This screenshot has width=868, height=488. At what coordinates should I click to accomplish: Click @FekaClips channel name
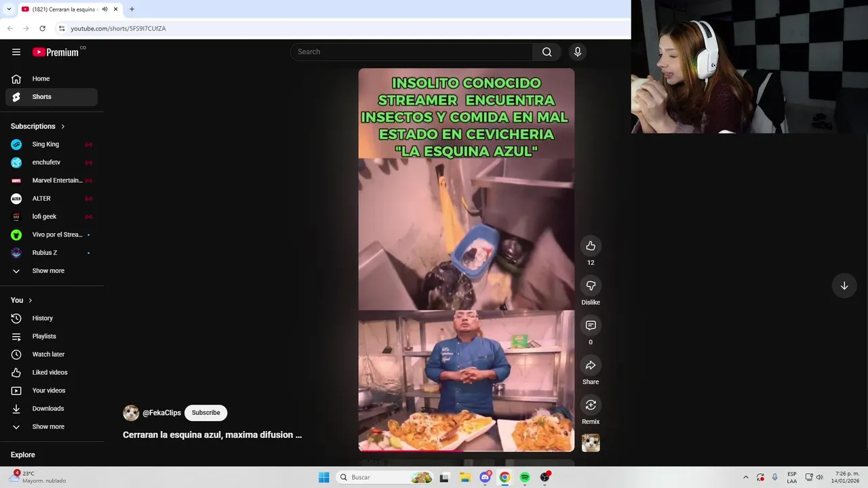(161, 413)
